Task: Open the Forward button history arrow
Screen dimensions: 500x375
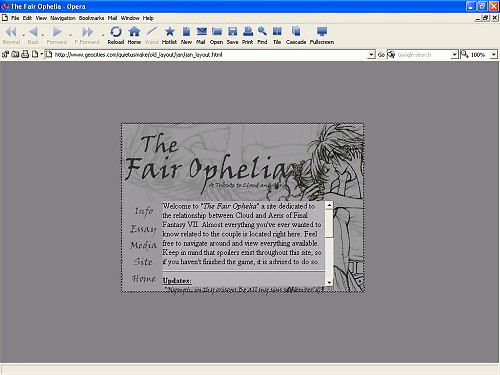Action: pyautogui.click(x=70, y=35)
